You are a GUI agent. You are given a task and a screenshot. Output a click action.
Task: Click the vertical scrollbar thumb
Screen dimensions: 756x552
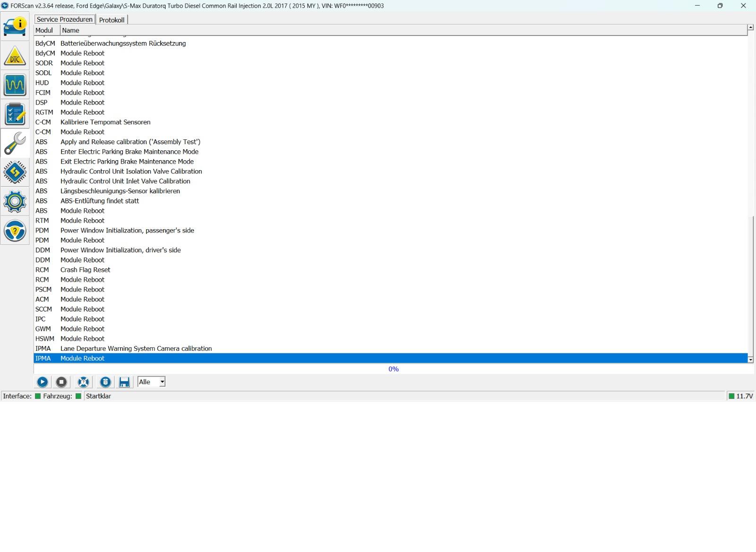coord(750,286)
